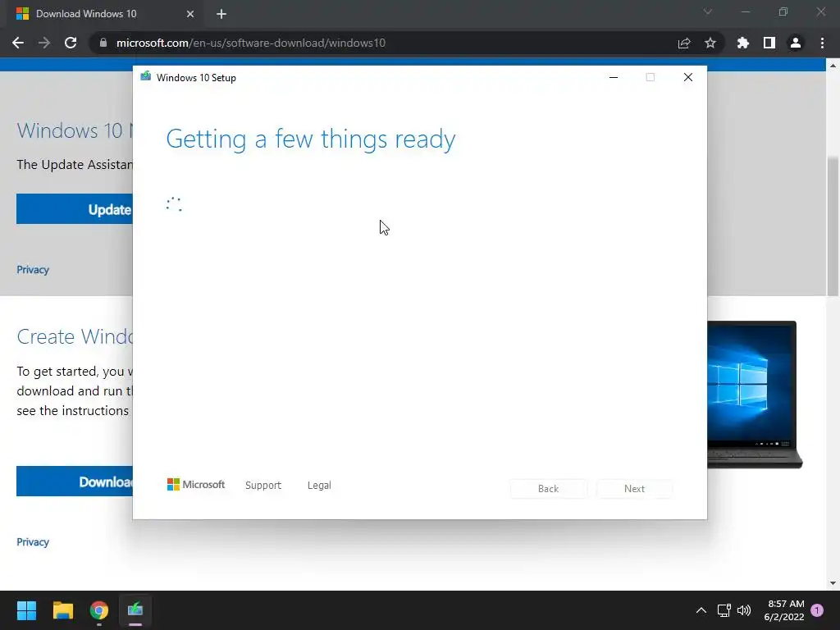Go back in the Chrome browser
This screenshot has width=840, height=630.
(x=18, y=43)
